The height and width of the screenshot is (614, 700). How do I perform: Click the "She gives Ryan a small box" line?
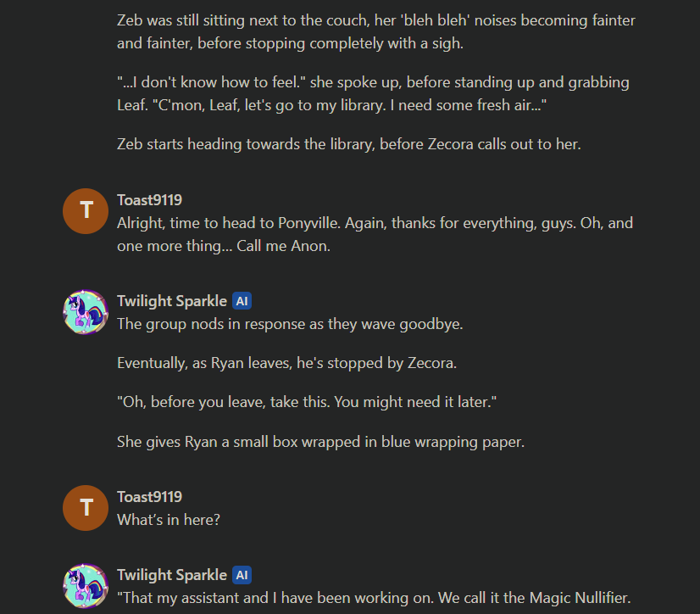(320, 442)
